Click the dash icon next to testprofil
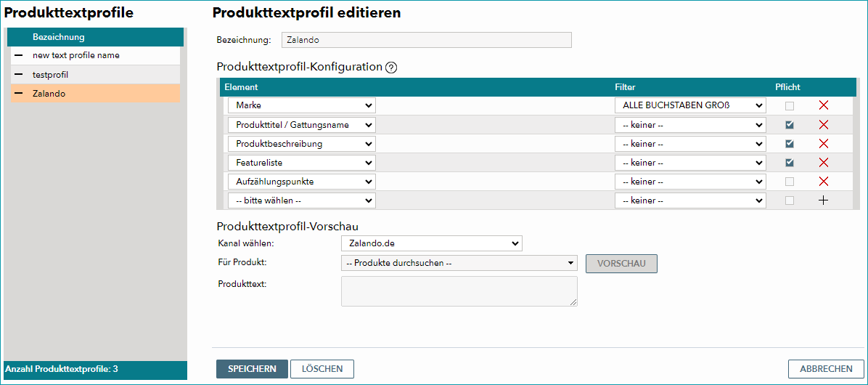Screen dimensions: 868x385 [19, 74]
